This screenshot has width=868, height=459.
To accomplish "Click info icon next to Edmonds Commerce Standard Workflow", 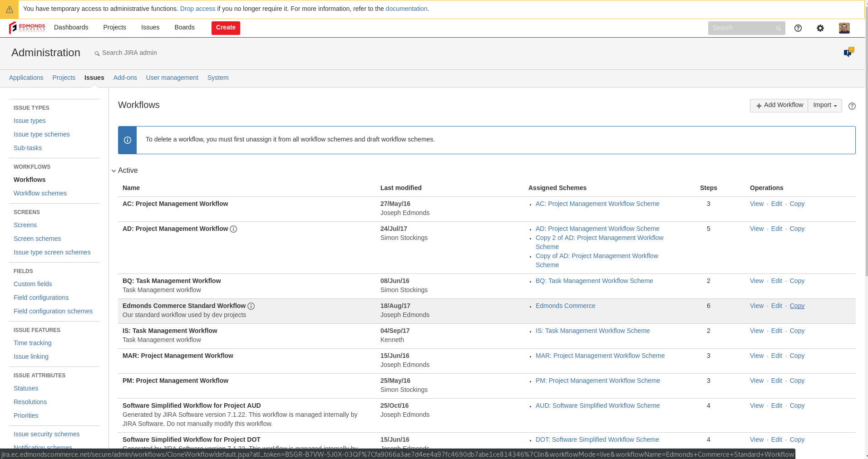I will coord(251,306).
